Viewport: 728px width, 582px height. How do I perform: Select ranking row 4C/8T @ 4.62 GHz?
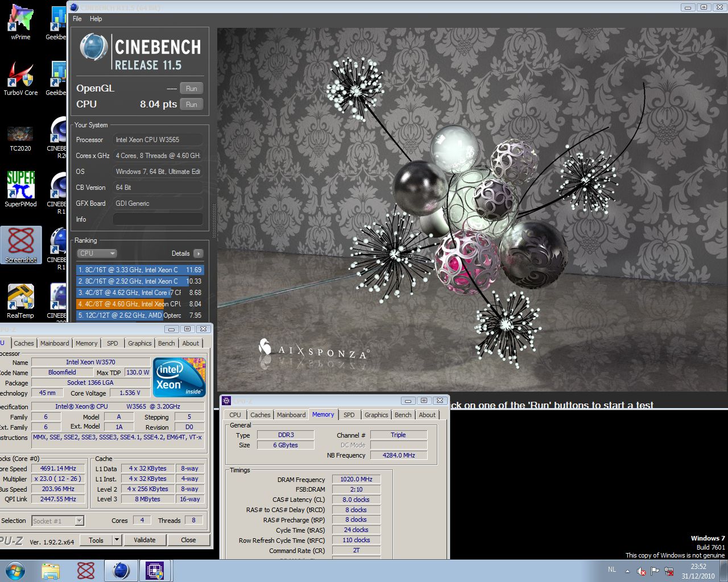coord(140,293)
